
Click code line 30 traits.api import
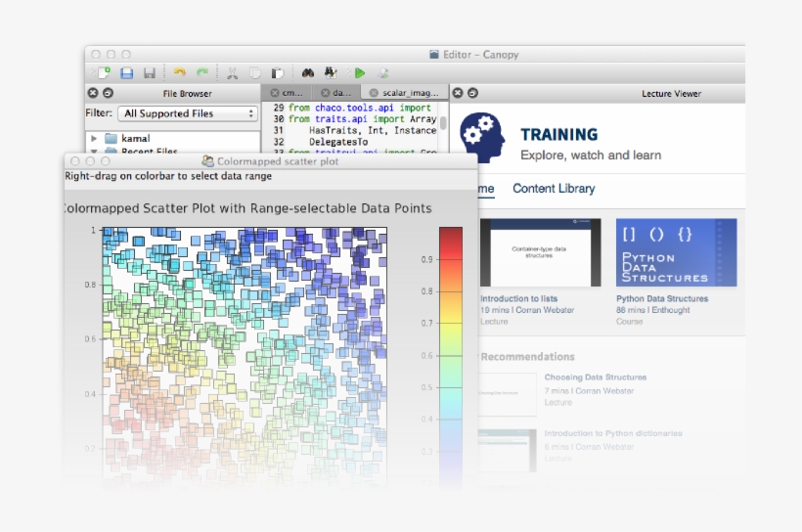coord(362,118)
